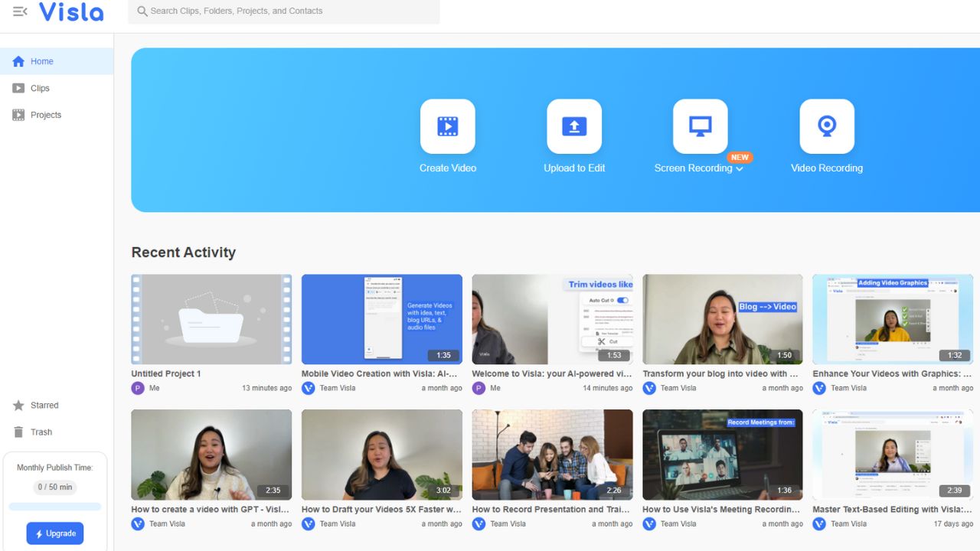Click Team Visla avatar under Enhance Your Videos
The width and height of the screenshot is (980, 551).
pos(819,388)
